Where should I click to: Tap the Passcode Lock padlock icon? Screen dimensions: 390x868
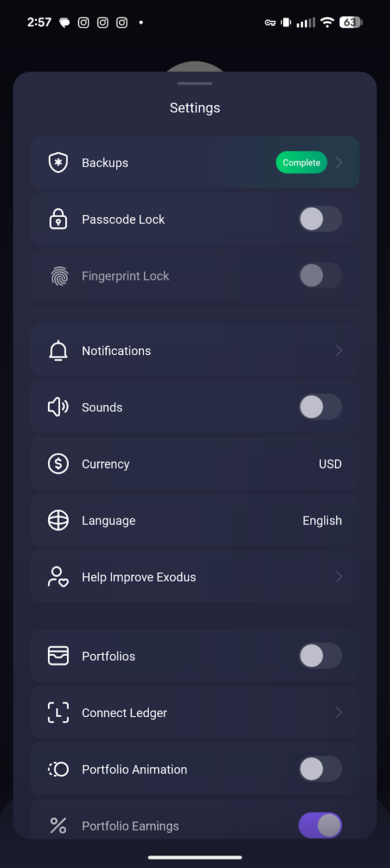coord(58,219)
